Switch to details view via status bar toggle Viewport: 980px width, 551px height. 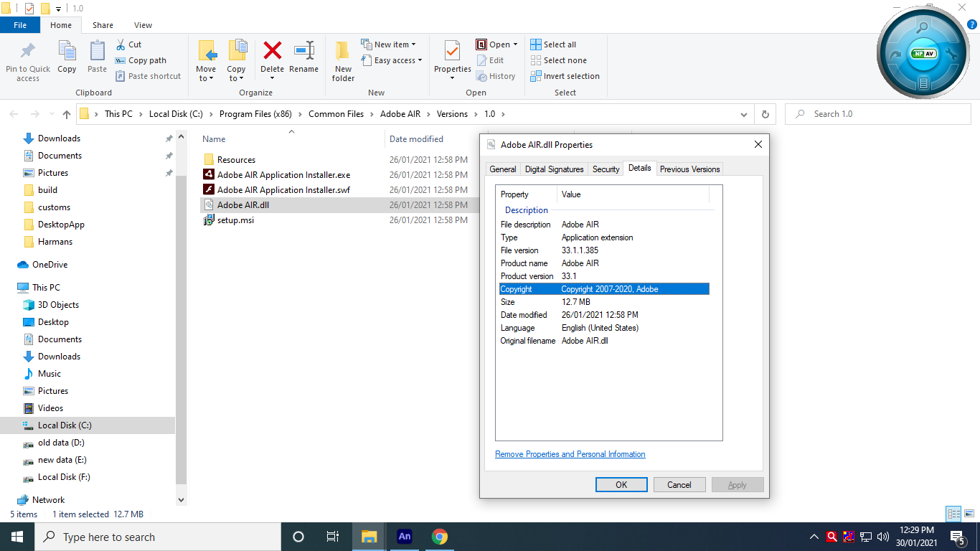(x=954, y=514)
